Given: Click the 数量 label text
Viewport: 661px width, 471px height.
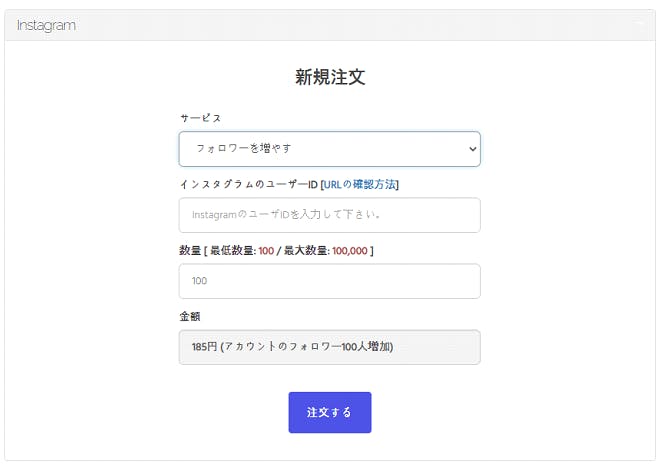Looking at the screenshot, I should tap(189, 251).
